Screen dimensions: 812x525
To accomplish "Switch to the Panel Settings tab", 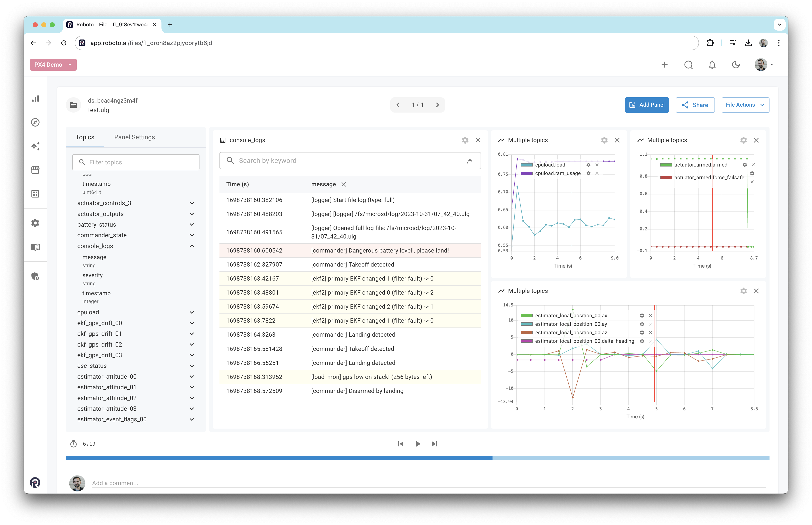I will (x=134, y=137).
